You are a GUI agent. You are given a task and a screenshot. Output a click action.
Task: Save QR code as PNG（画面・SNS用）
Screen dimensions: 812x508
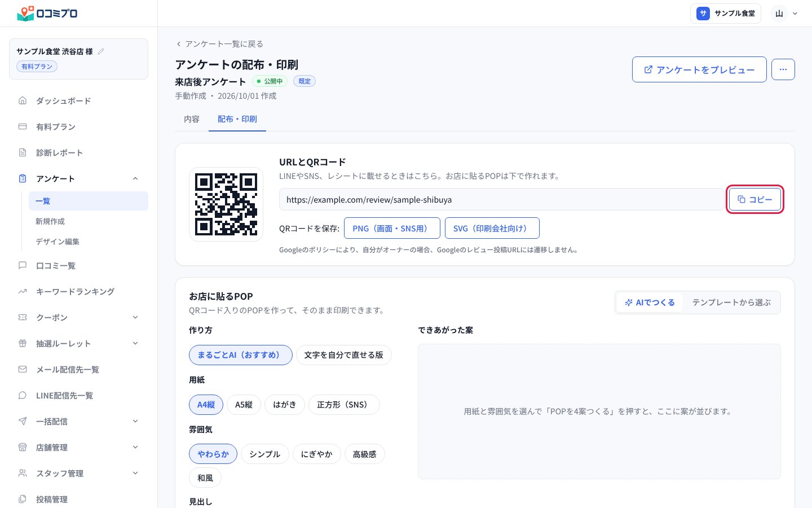click(x=392, y=228)
